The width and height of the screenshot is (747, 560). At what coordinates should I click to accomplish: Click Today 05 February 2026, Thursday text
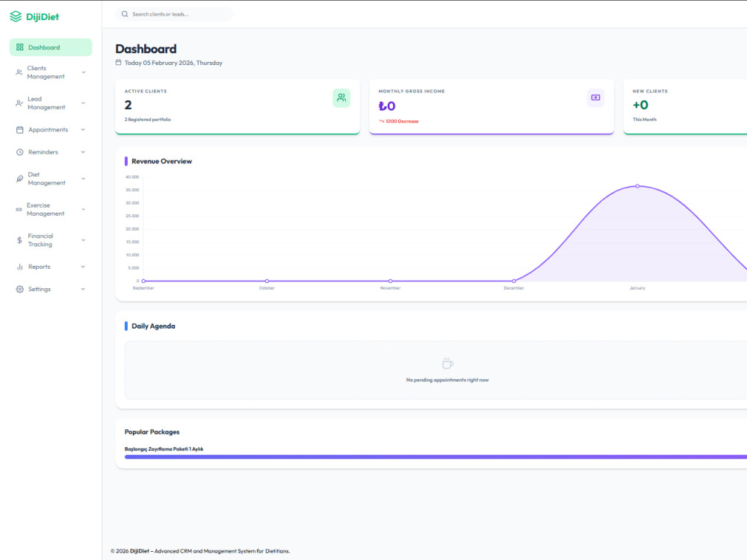click(x=173, y=63)
